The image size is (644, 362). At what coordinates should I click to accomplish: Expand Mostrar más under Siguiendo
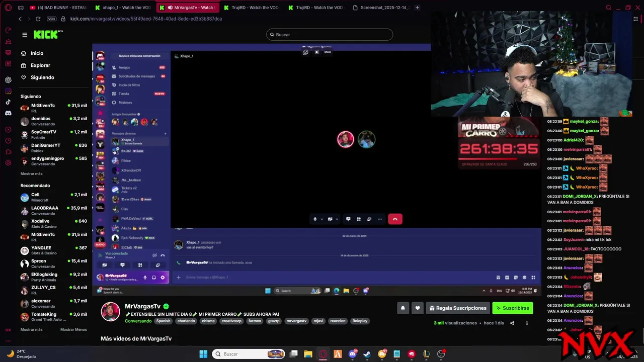click(31, 173)
